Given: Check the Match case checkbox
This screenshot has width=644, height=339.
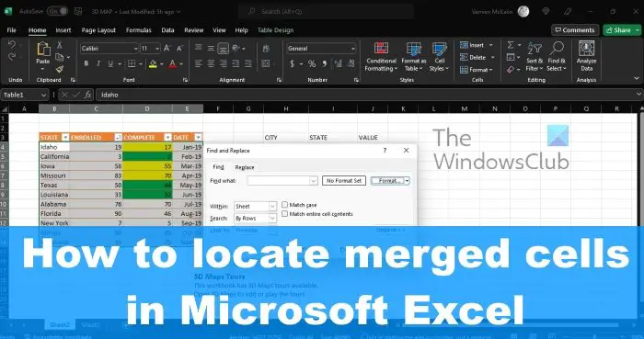Looking at the screenshot, I should 284,205.
